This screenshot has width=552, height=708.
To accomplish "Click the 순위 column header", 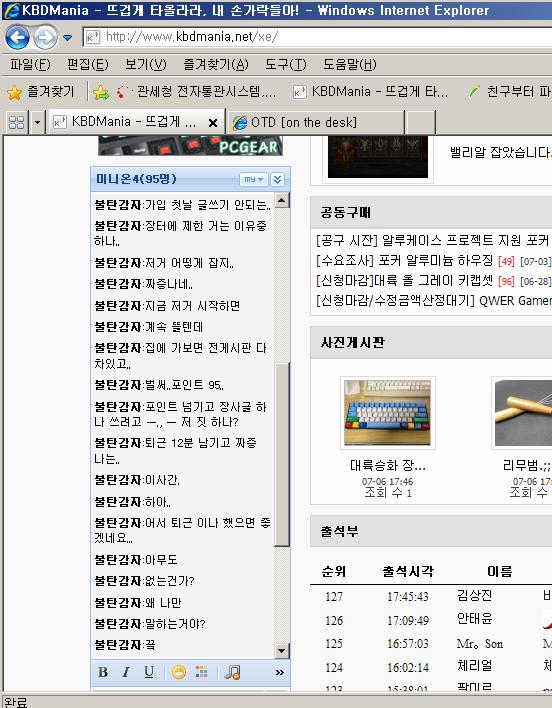I will (x=334, y=572).
